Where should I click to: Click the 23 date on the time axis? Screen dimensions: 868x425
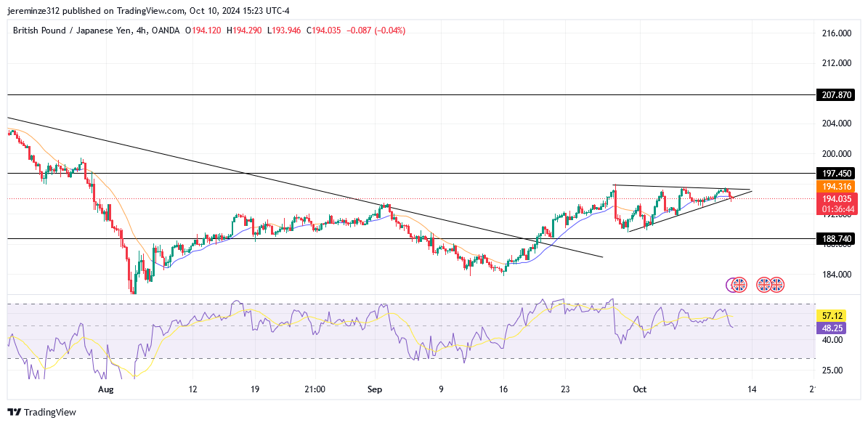(566, 389)
